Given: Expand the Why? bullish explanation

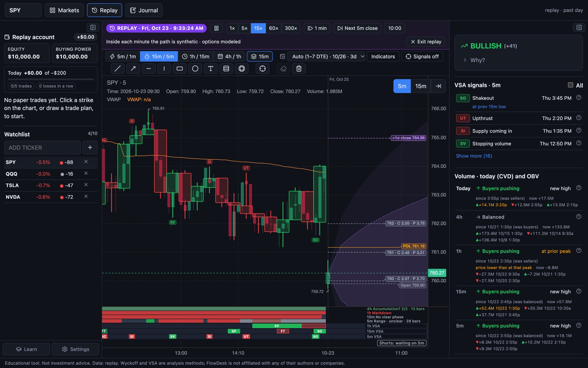Looking at the screenshot, I should [474, 60].
